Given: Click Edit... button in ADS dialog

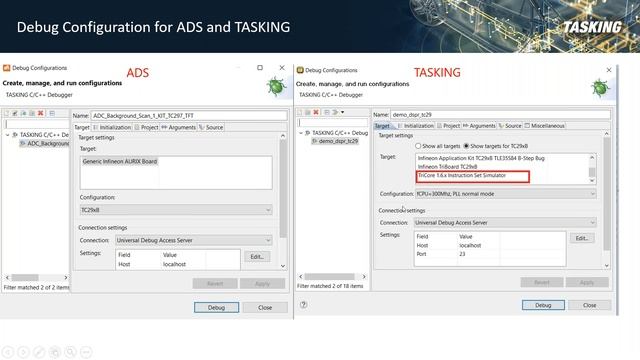Looking at the screenshot, I should point(257,256).
